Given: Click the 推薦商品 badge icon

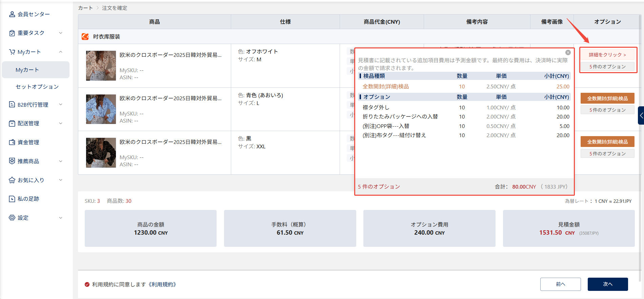Looking at the screenshot, I should pos(12,161).
